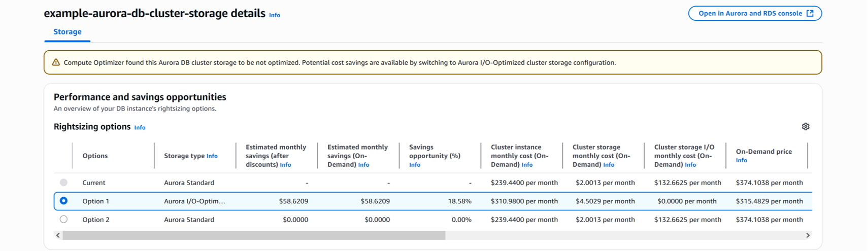Select the Option 1 radio button
Image resolution: width=868 pixels, height=251 pixels.
pos(63,201)
